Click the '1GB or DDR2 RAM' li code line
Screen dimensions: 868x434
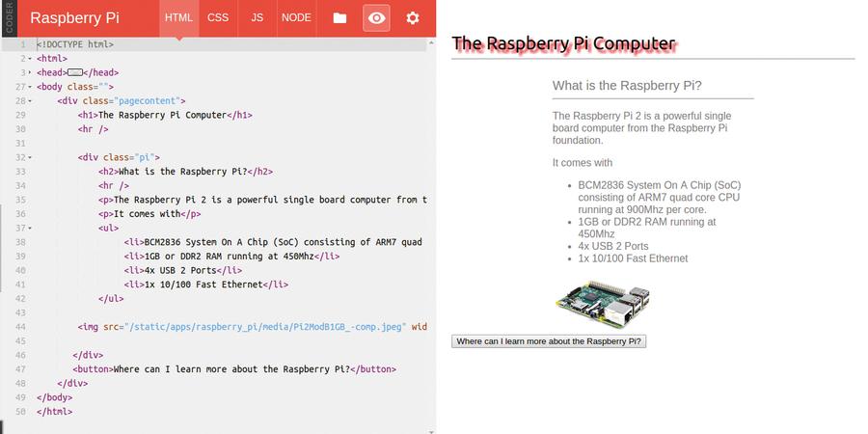pos(231,257)
